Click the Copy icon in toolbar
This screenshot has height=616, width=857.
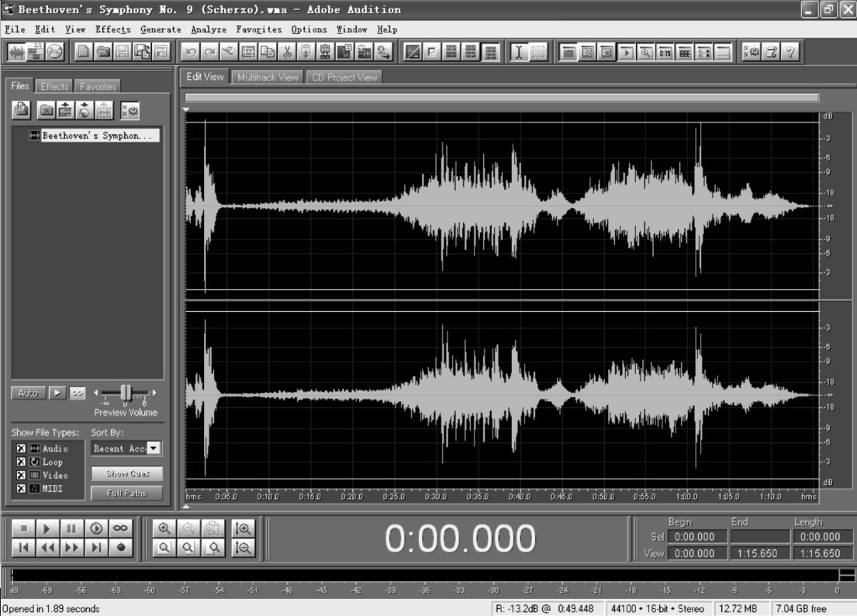coord(268,52)
